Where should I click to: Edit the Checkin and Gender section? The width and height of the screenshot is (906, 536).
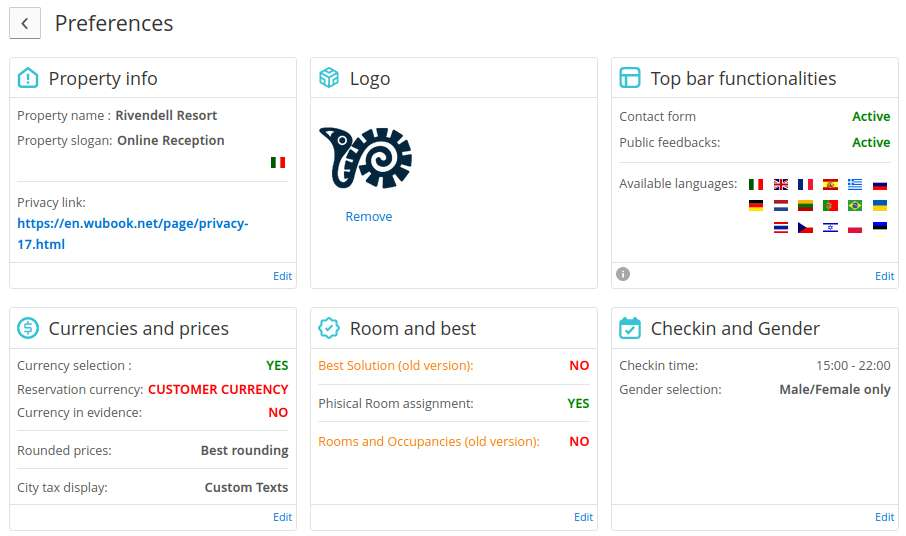885,517
